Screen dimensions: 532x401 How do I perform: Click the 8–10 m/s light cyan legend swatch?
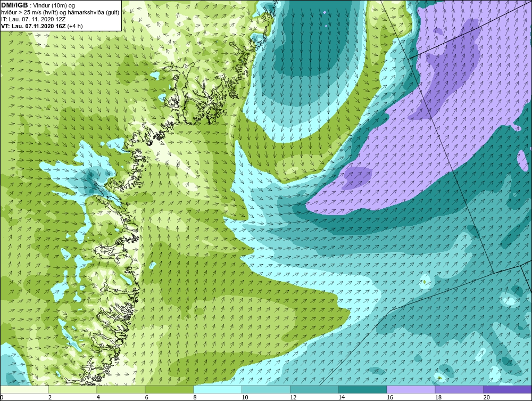(x=218, y=389)
